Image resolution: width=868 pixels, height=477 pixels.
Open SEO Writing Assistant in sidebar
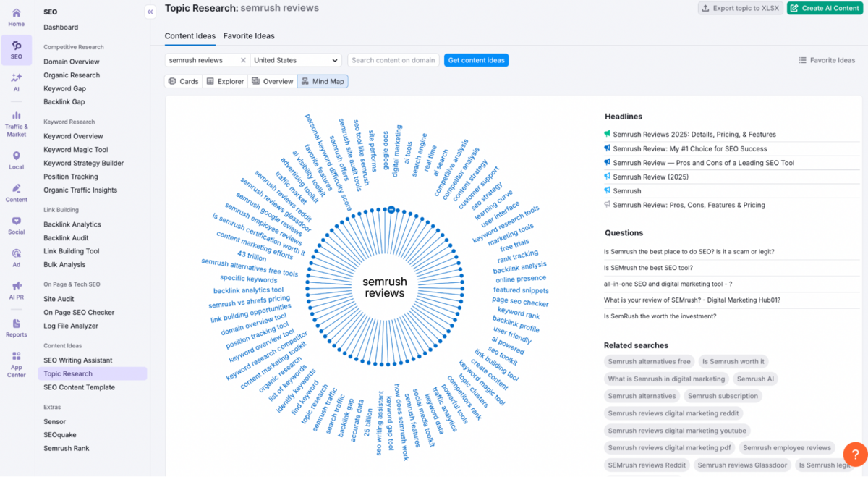(78, 360)
